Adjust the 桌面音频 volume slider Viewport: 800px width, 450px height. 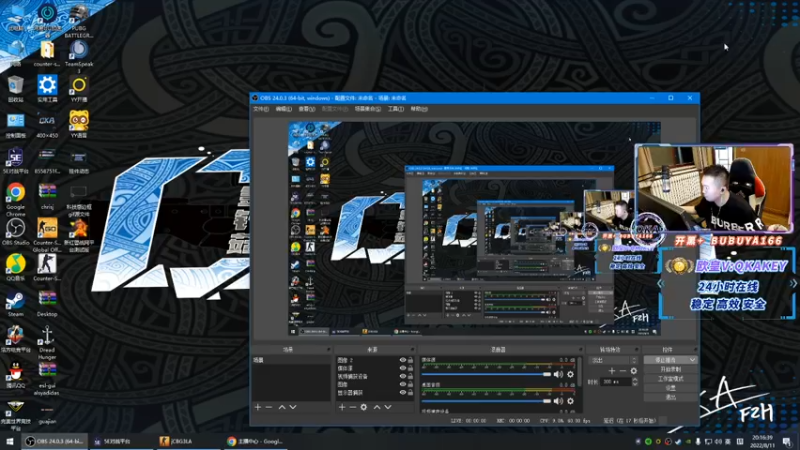(x=487, y=401)
